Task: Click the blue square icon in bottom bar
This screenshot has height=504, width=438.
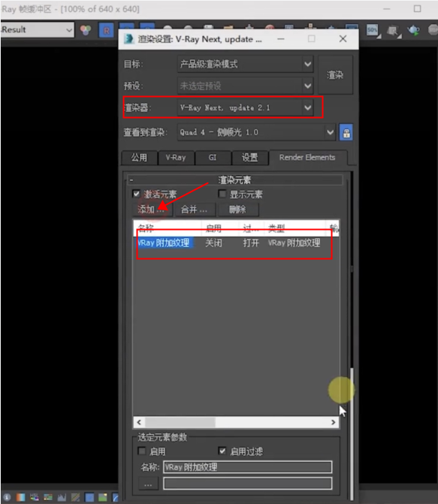Action: point(89,497)
